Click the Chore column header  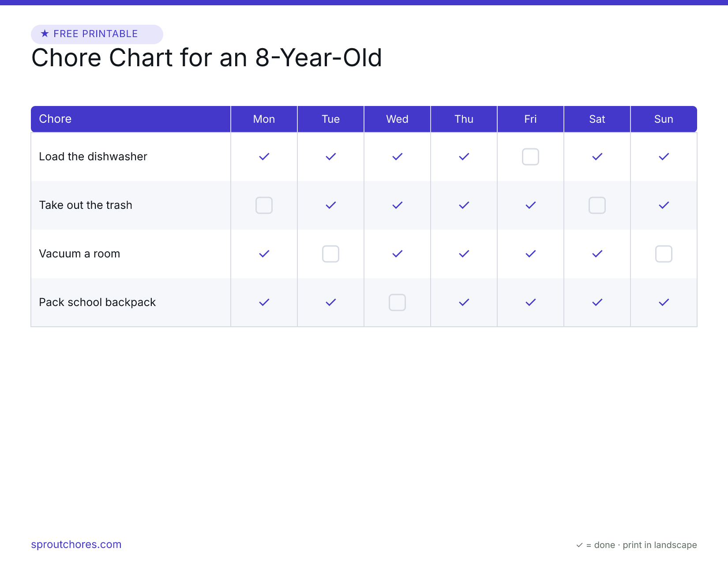[131, 119]
